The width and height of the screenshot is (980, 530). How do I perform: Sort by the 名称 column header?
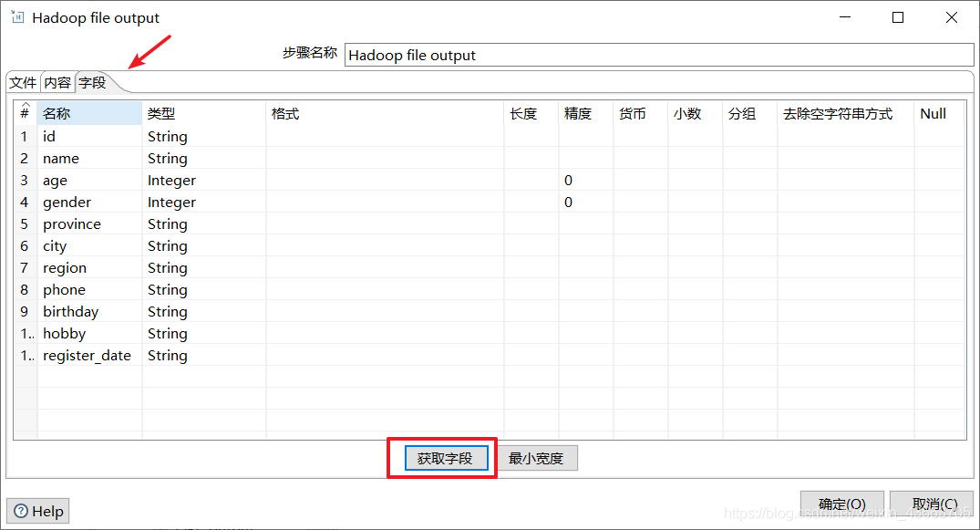(89, 113)
